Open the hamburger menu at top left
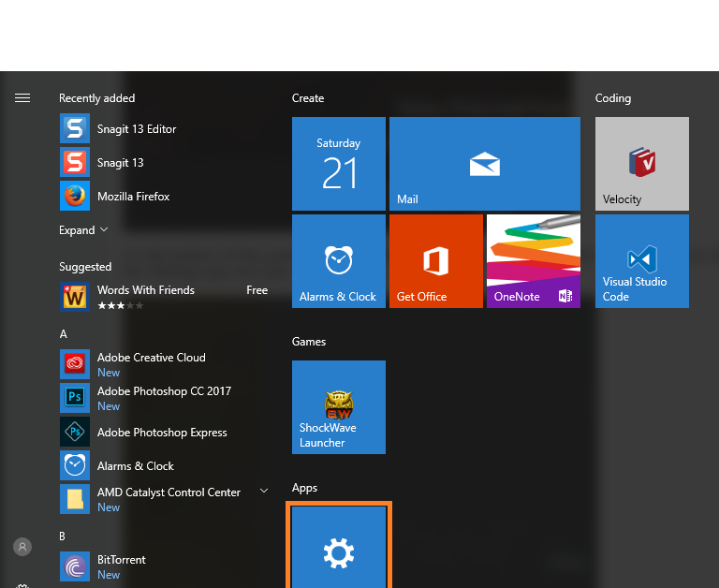Viewport: 719px width, 588px height. coord(22,98)
